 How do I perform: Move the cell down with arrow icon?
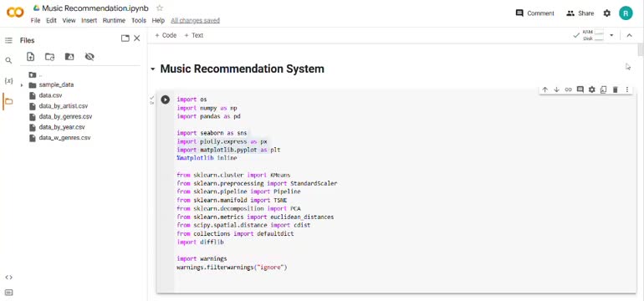click(556, 89)
